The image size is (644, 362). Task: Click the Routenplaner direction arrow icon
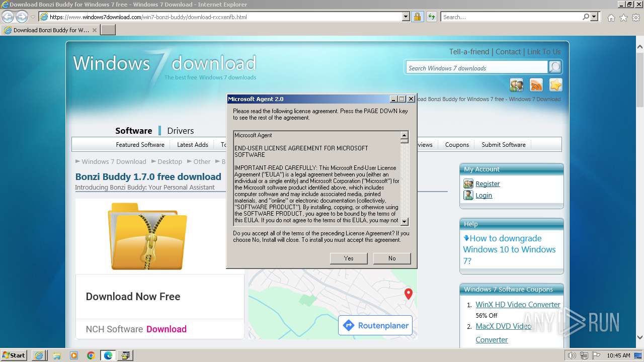[348, 326]
